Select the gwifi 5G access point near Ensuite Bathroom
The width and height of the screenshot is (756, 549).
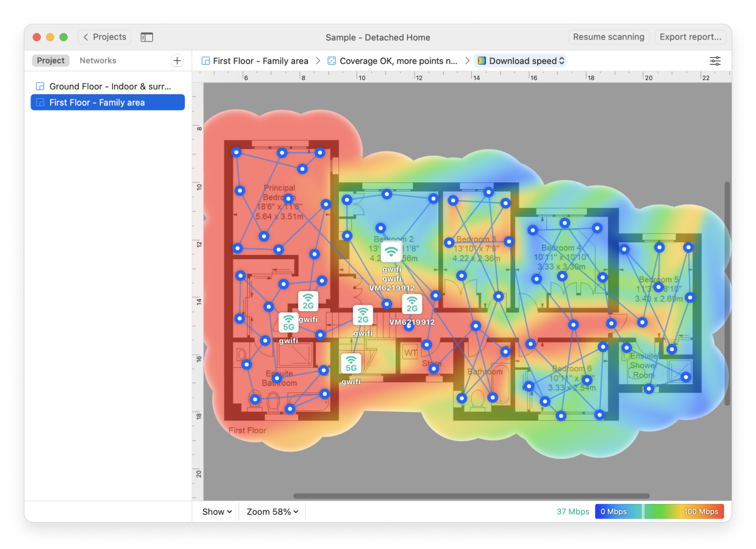[288, 323]
